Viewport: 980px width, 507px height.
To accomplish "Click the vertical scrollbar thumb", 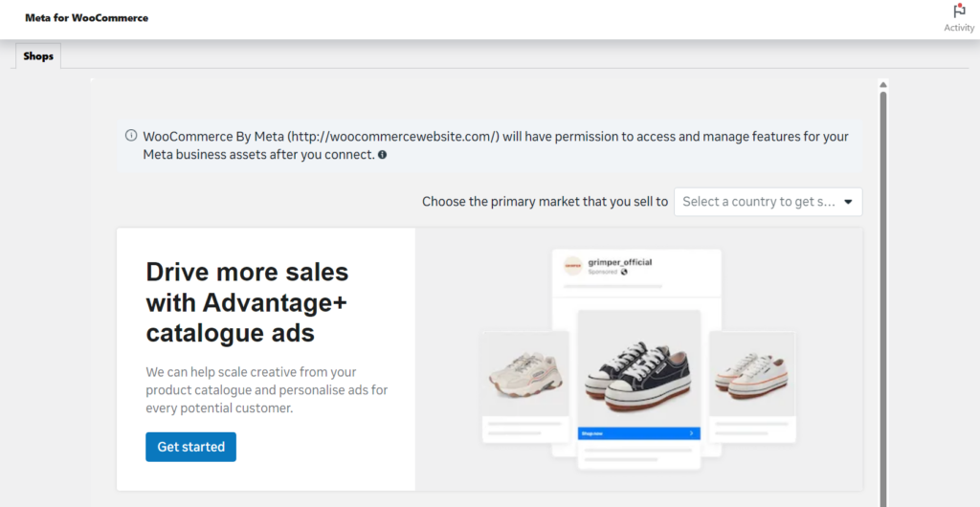I will tap(882, 299).
